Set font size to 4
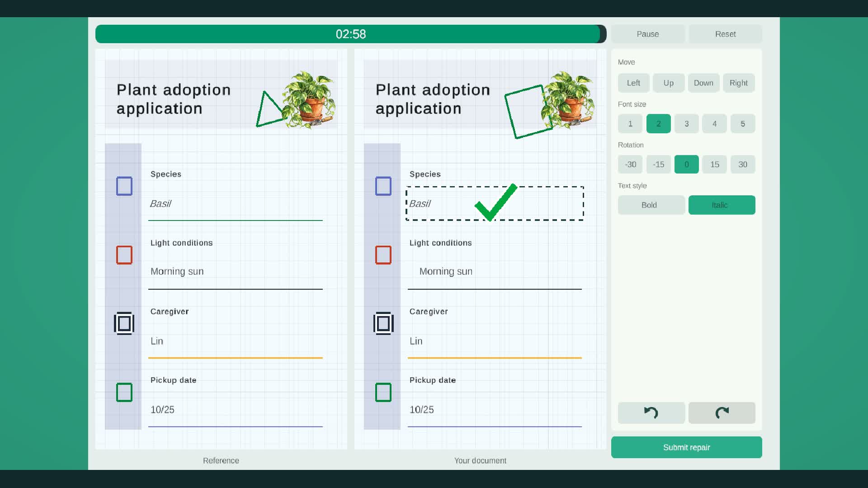 (715, 124)
